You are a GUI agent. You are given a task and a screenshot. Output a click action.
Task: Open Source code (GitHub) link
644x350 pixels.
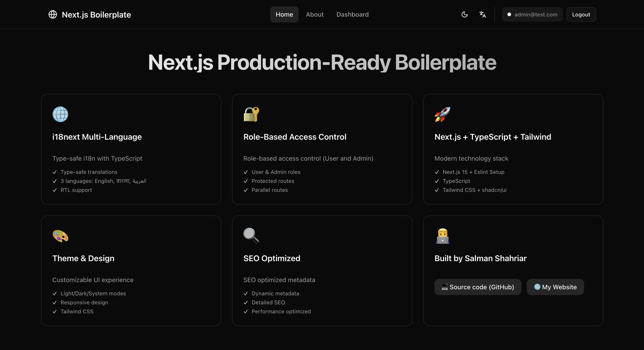[477, 287]
